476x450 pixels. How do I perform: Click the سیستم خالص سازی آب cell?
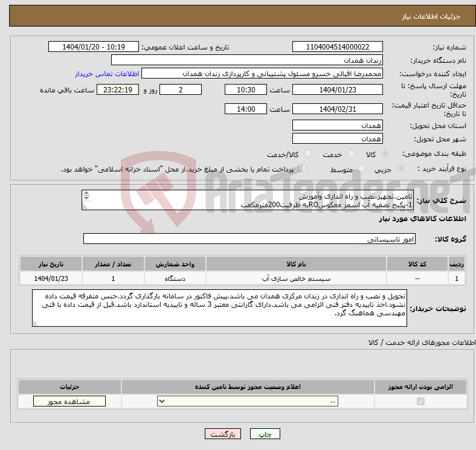[x=296, y=278]
